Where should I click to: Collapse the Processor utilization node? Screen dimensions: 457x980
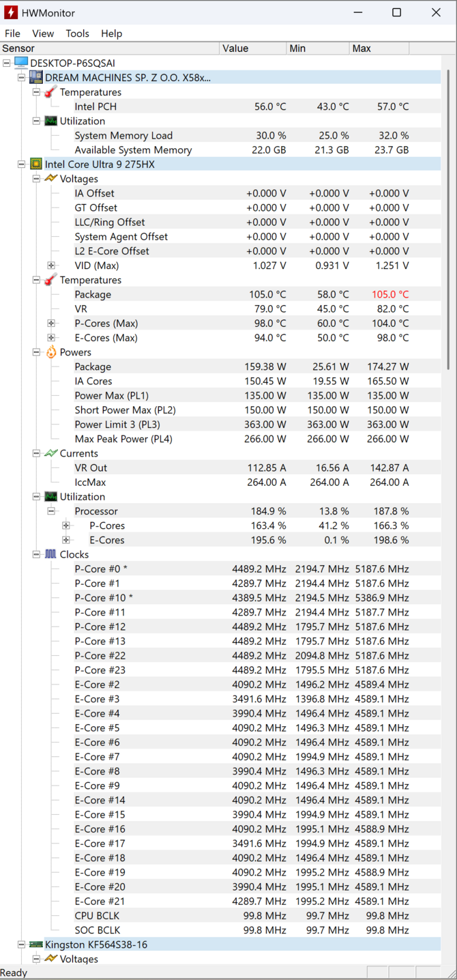51,510
